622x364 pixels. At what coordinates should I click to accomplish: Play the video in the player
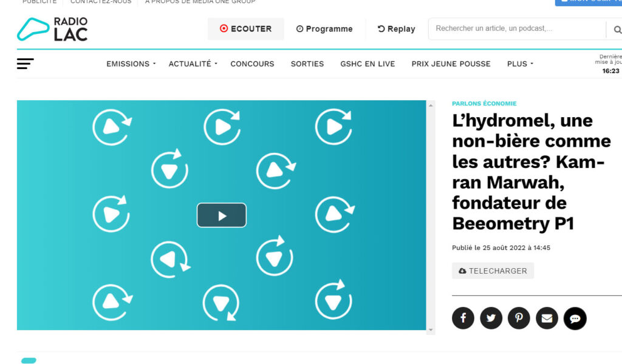(x=221, y=215)
